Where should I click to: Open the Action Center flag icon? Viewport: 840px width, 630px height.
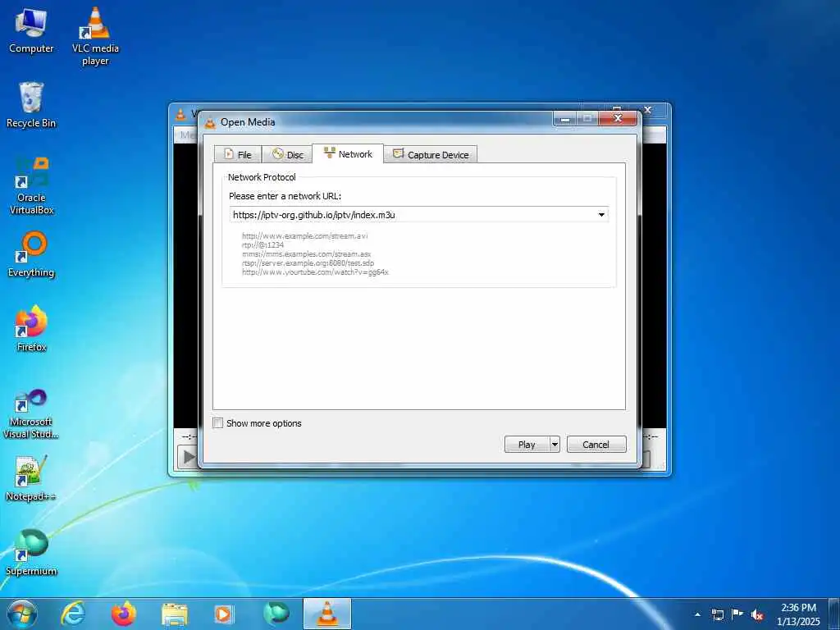(x=737, y=614)
